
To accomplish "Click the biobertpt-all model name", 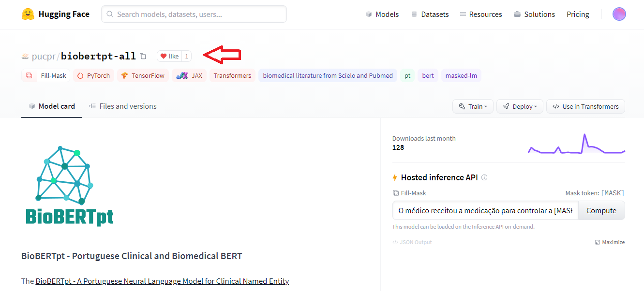I will 98,57.
